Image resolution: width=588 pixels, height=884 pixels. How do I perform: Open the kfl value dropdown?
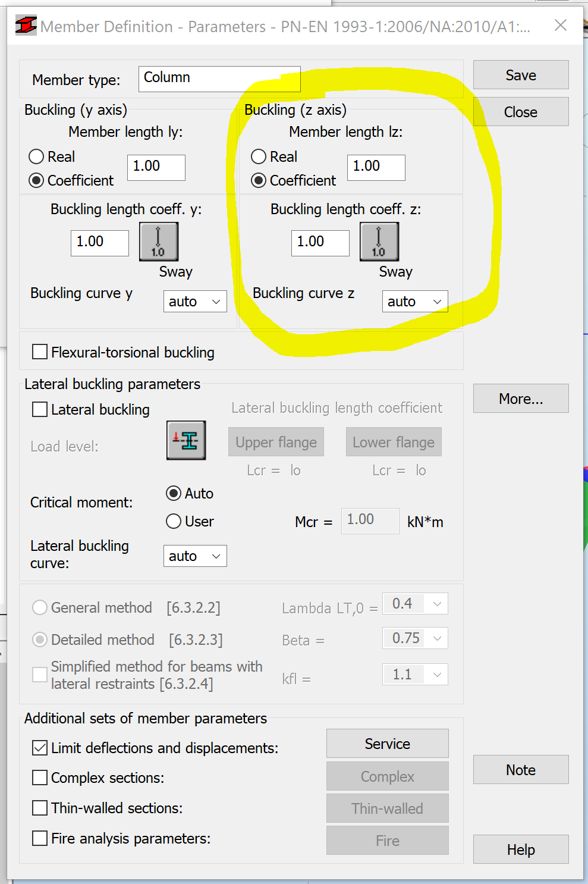point(415,674)
